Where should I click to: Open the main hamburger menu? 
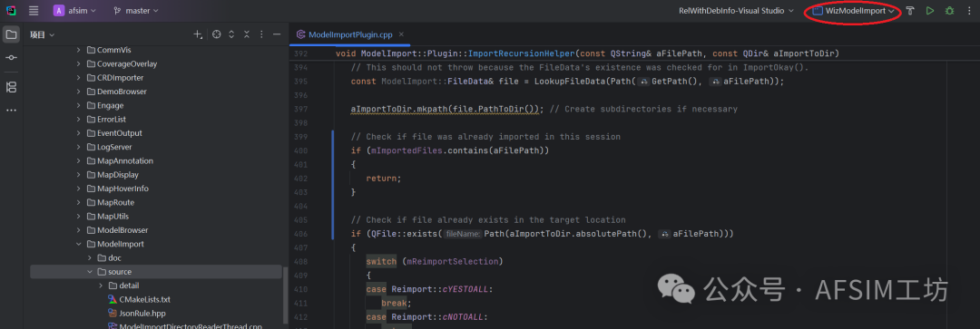coord(34,11)
